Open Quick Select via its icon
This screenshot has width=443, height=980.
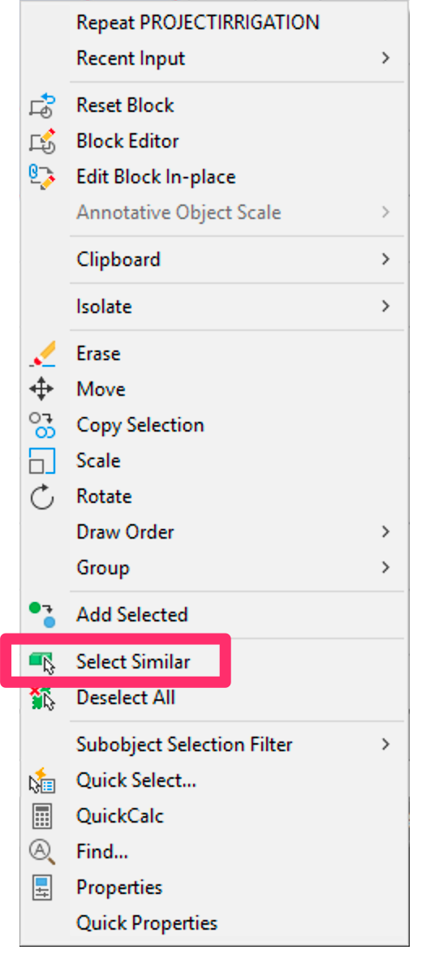tap(42, 780)
